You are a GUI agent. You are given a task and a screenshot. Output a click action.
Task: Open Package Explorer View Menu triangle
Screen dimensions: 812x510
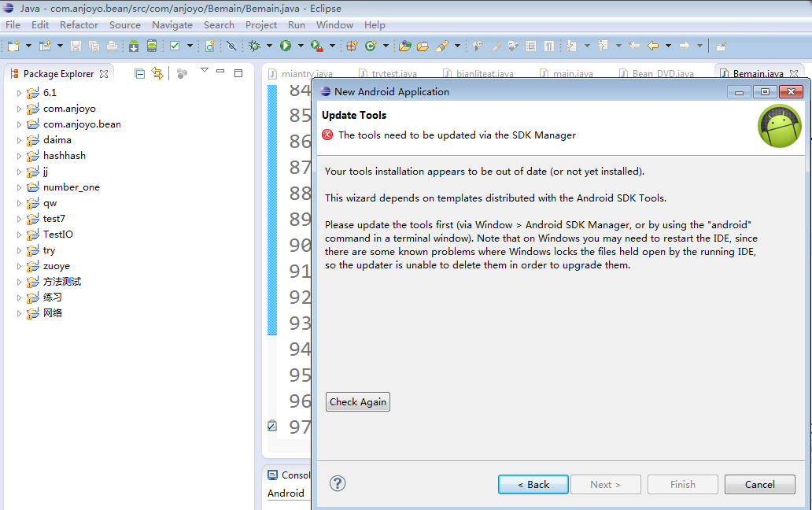205,70
